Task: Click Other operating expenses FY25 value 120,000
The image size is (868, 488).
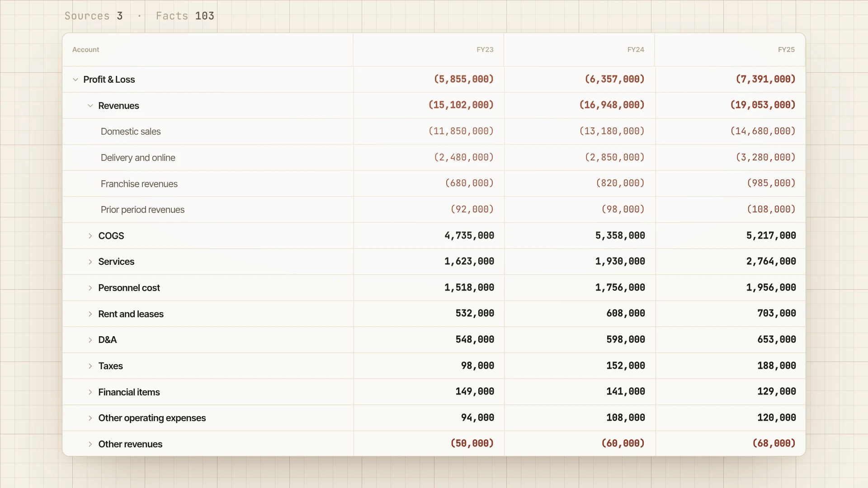Action: [x=777, y=418]
